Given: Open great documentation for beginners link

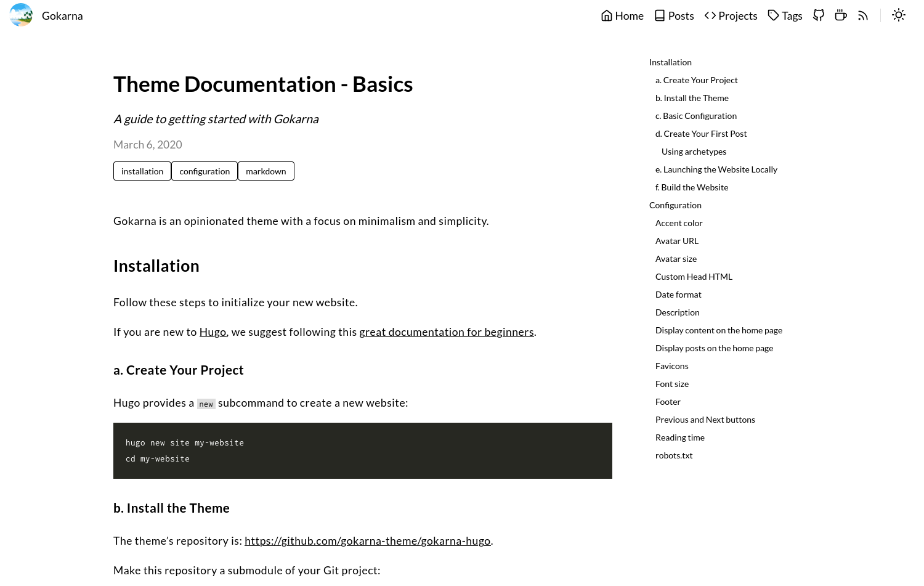Looking at the screenshot, I should [446, 332].
